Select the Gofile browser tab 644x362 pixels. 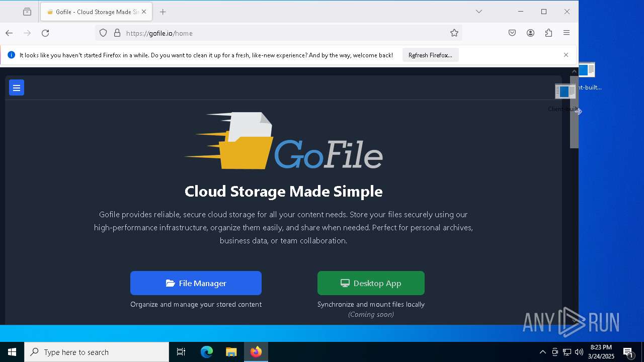(x=96, y=12)
